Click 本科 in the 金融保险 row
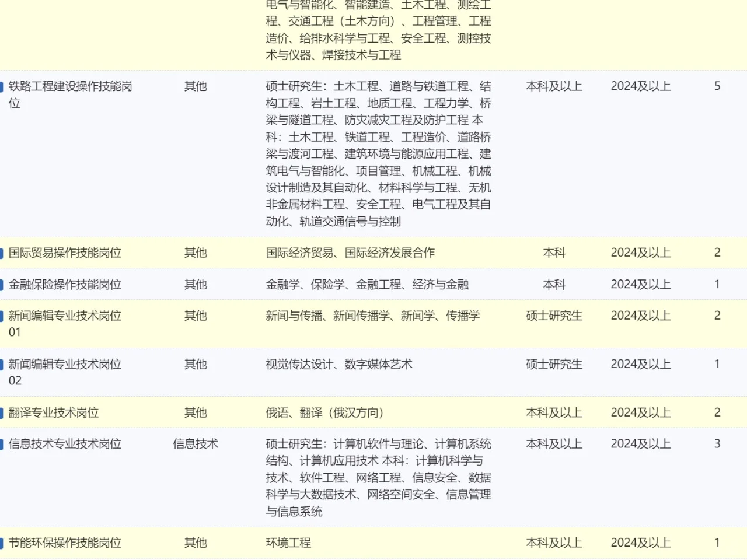This screenshot has width=747, height=560. point(554,284)
